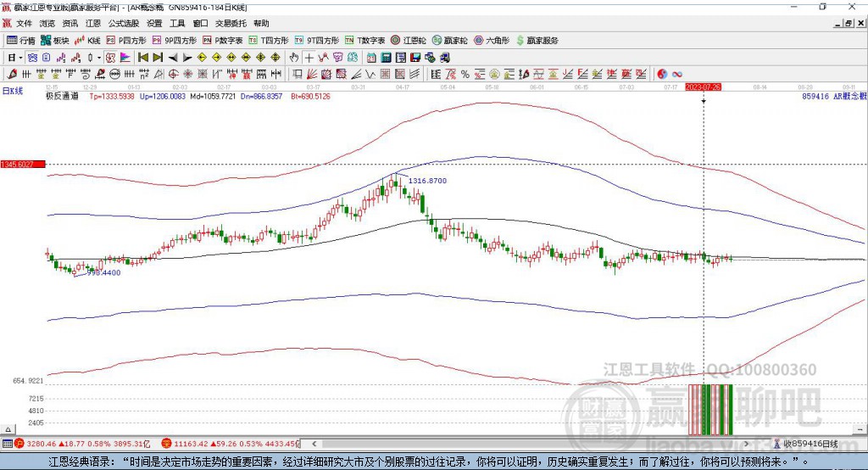Click the 1345.6027 price axis marker

[23, 164]
